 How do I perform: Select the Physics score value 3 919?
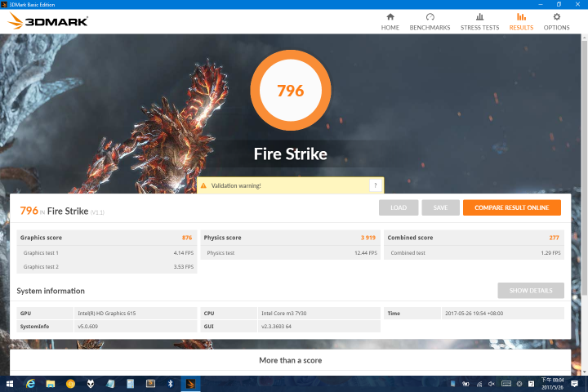[367, 238]
